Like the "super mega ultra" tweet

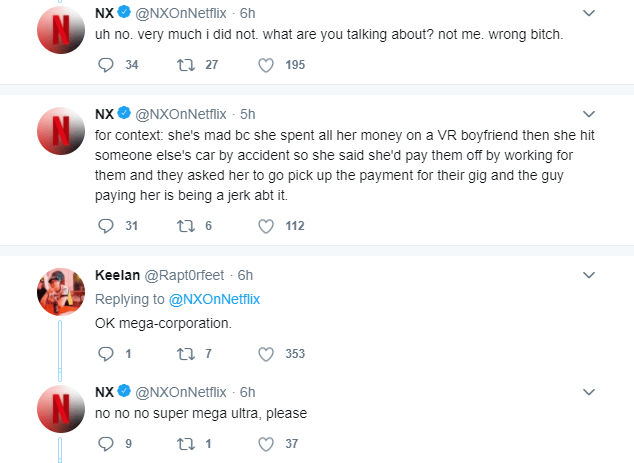click(266, 444)
